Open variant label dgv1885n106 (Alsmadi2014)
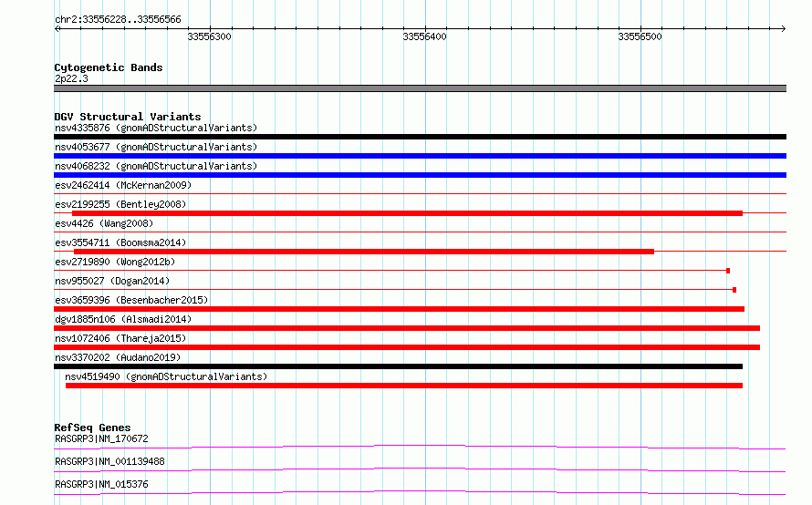This screenshot has height=505, width=812. 123,319
